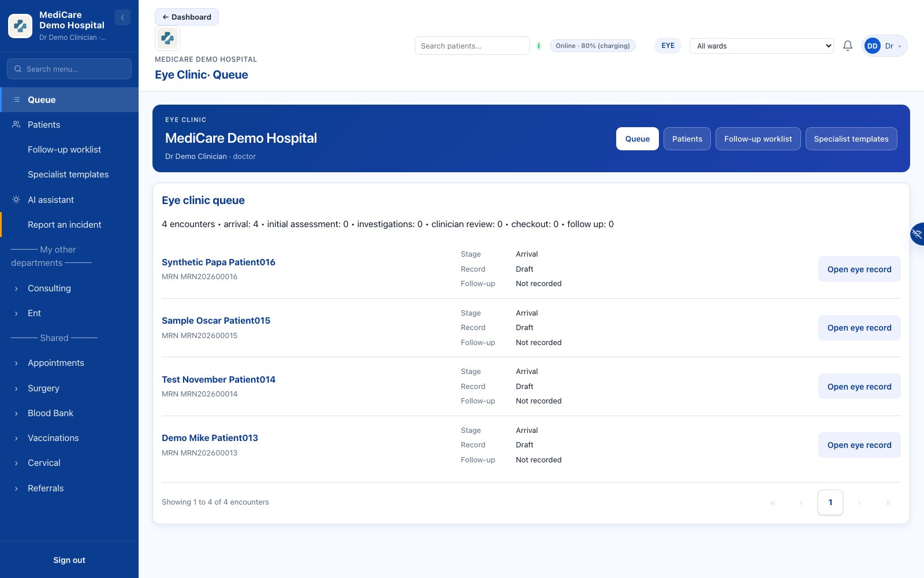Screen dimensions: 924x578
Task: Open eye record for Demo Mike Patient013
Action: point(859,445)
